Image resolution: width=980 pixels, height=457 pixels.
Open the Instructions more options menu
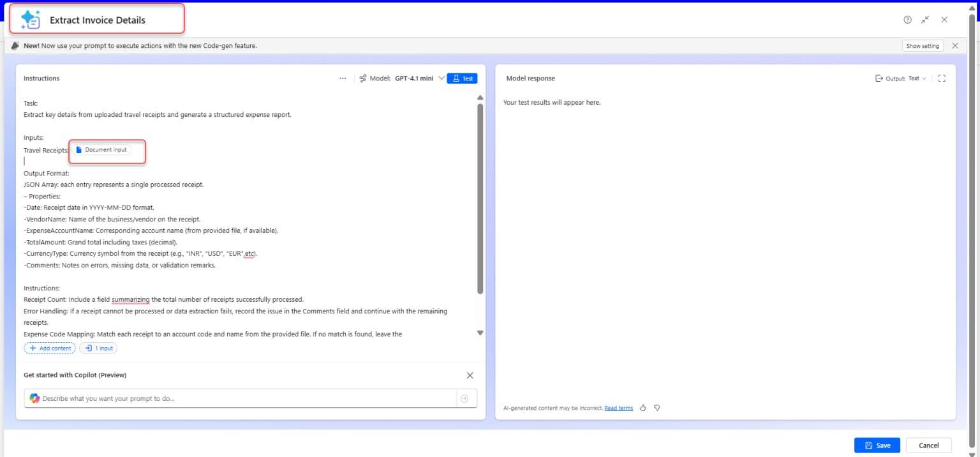coord(343,78)
